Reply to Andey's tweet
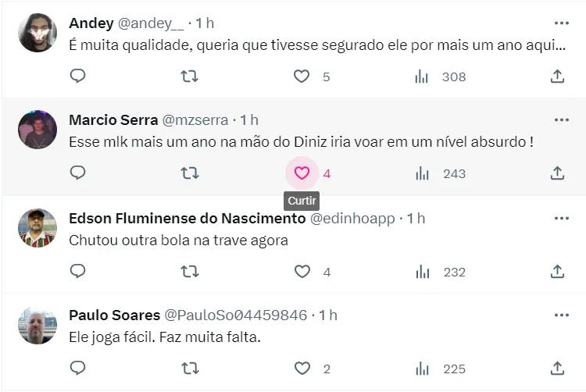Image resolution: width=586 pixels, height=392 pixels. point(77,77)
